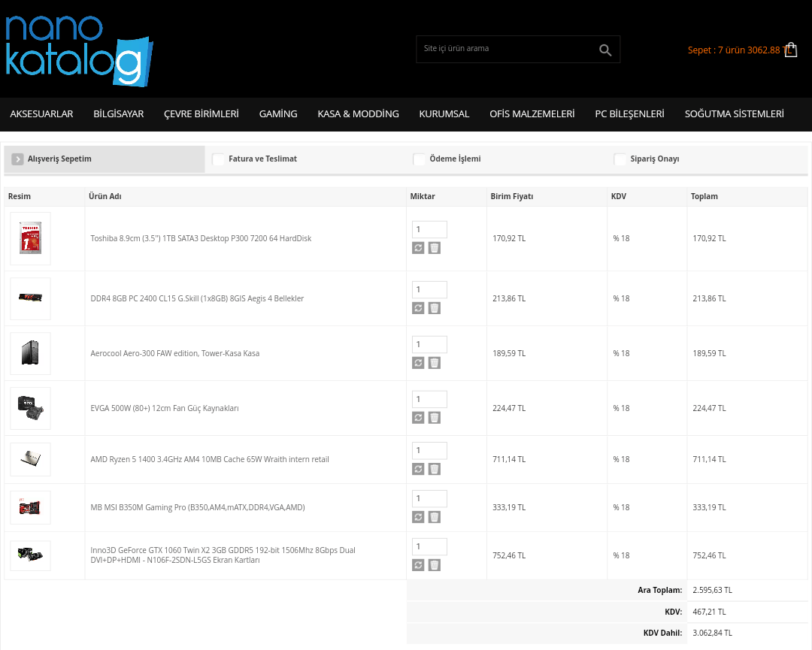This screenshot has height=650, width=812.
Task: Click the Aerocool case thumbnail
Action: pyautogui.click(x=31, y=353)
